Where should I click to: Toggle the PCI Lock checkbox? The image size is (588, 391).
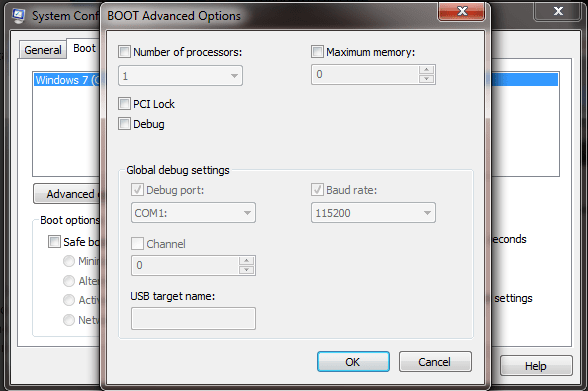124,103
